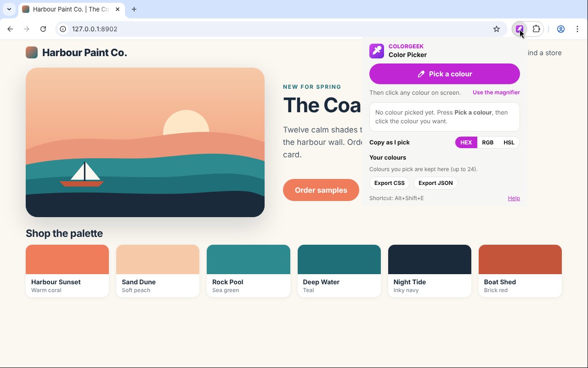Click the Your colours heading

388,157
